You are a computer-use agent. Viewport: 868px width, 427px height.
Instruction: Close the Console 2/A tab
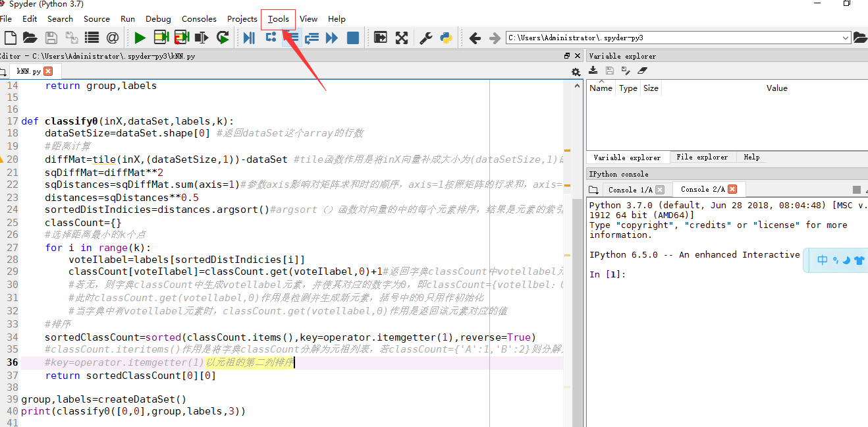(x=732, y=189)
